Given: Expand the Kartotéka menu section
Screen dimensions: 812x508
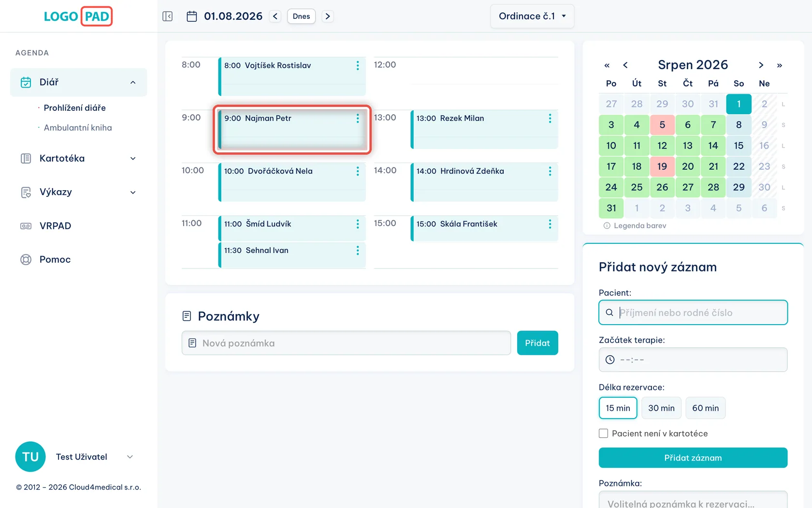Looking at the screenshot, I should [x=78, y=159].
